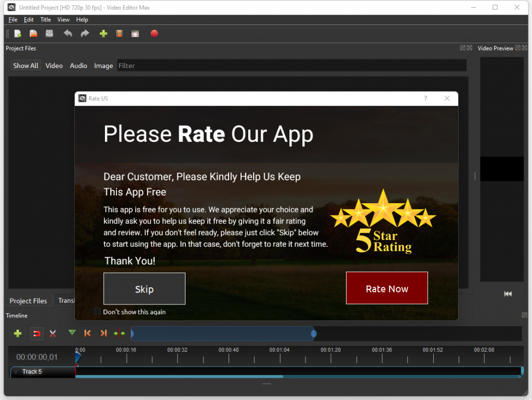Click the timeline zoom slider right handle
The height and width of the screenshot is (400, 532).
tap(314, 334)
